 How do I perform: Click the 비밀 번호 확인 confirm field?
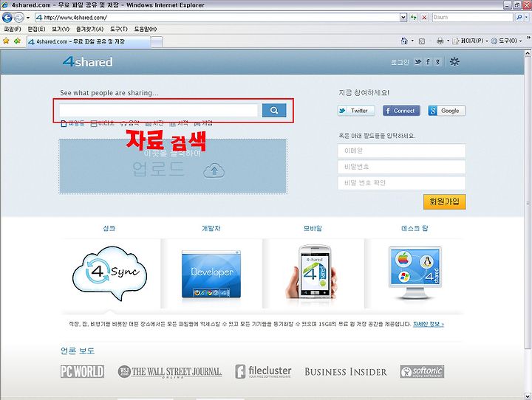point(401,183)
